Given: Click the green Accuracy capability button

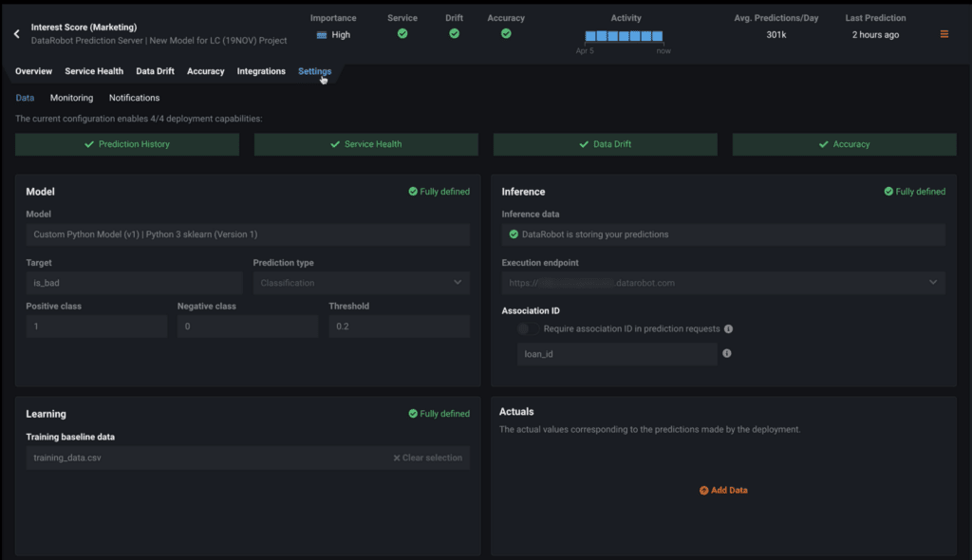Looking at the screenshot, I should click(x=844, y=144).
